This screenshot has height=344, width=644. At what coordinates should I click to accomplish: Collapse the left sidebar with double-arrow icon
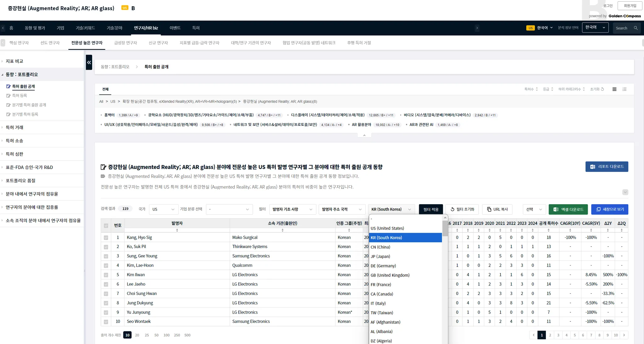pyautogui.click(x=89, y=63)
